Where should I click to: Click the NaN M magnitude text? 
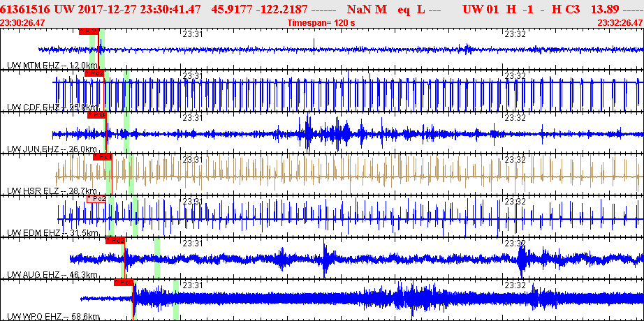tap(366, 9)
